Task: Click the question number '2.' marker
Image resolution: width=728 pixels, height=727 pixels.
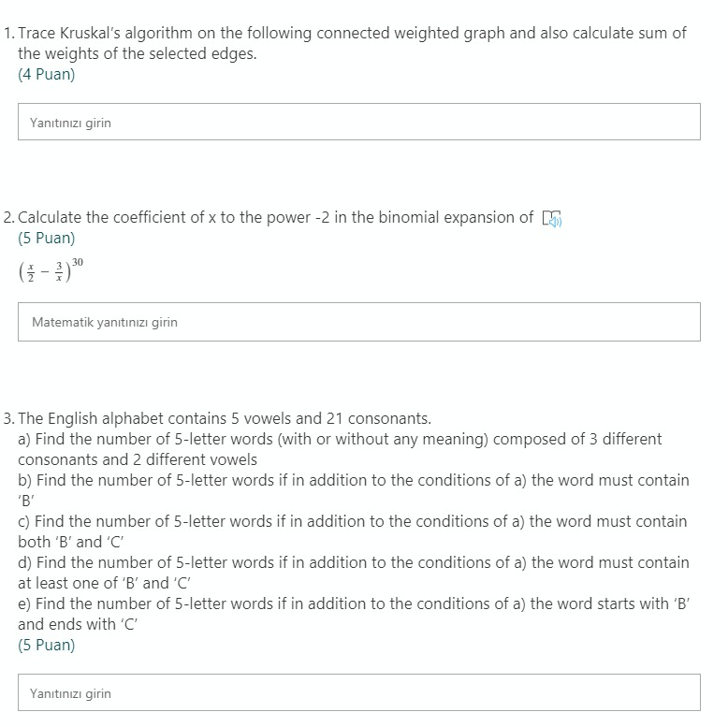Action: (x=8, y=217)
